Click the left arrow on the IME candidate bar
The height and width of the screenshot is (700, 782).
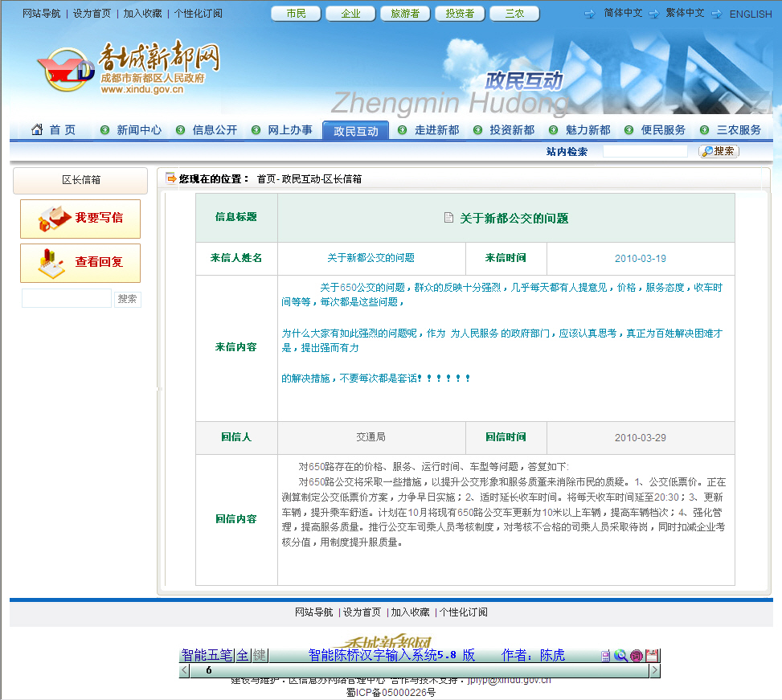(185, 670)
